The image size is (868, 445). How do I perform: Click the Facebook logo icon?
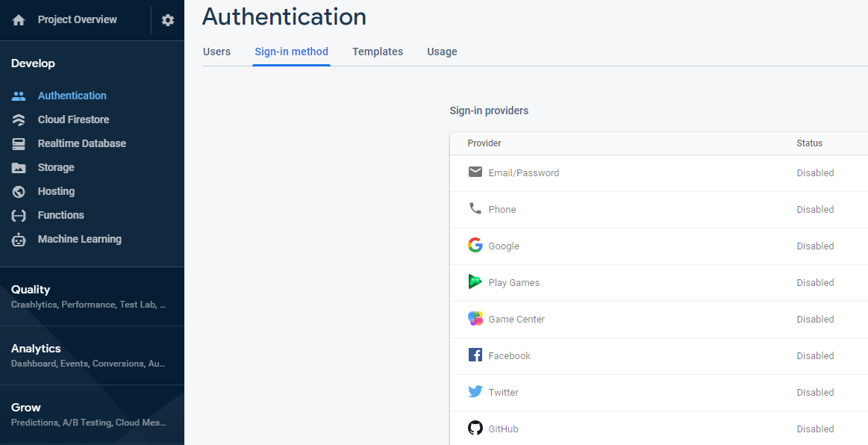pos(475,355)
